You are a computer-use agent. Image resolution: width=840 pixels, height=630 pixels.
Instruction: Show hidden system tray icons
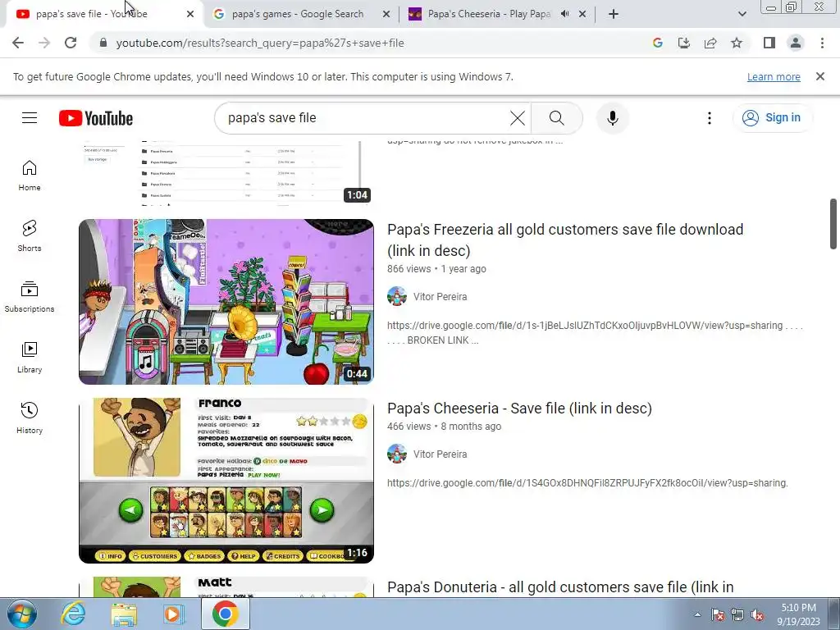click(x=697, y=614)
